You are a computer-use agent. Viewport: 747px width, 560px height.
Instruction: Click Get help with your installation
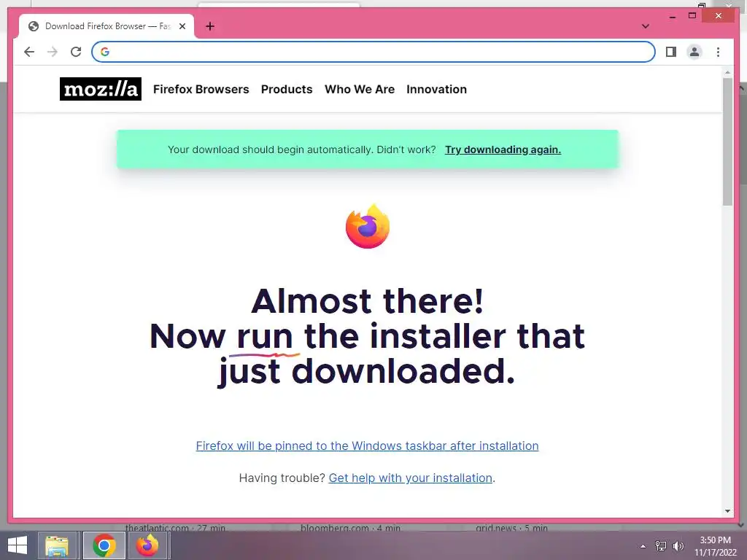[410, 478]
